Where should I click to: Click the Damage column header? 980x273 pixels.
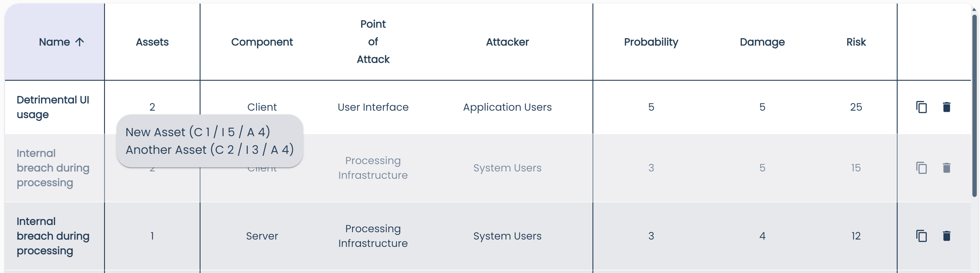pos(762,42)
